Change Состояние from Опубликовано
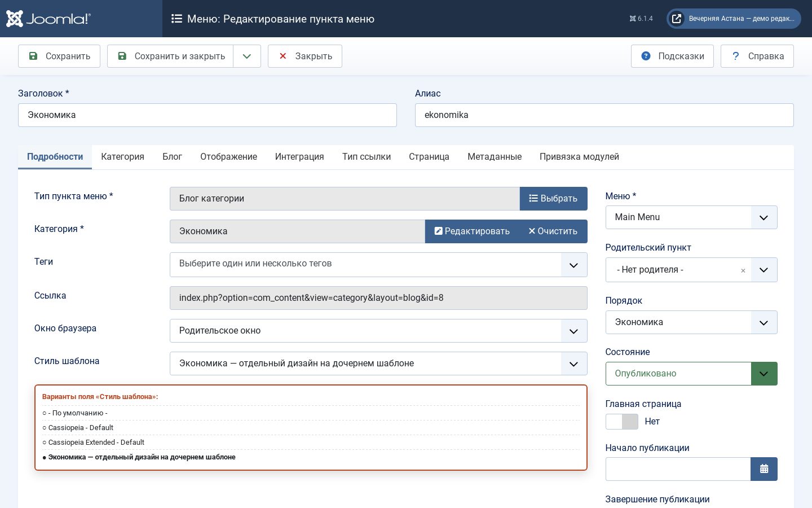812x508 pixels. (x=691, y=374)
